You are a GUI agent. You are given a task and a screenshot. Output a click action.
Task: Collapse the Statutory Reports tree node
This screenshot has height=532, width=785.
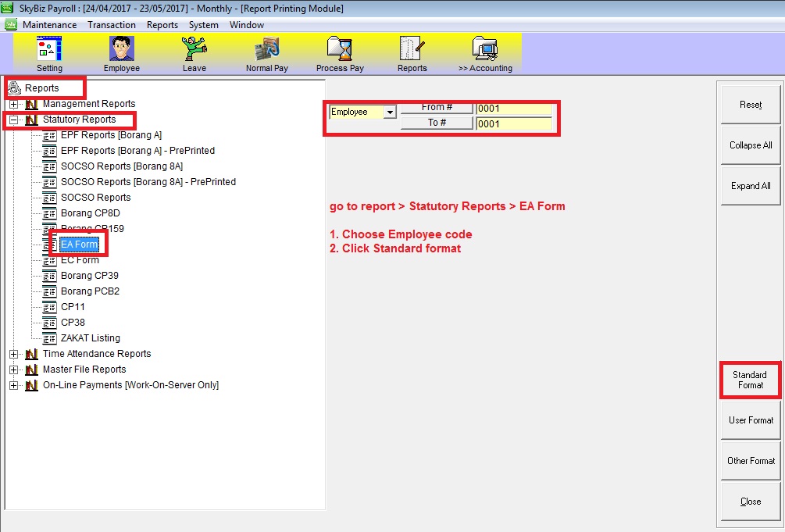pyautogui.click(x=13, y=120)
